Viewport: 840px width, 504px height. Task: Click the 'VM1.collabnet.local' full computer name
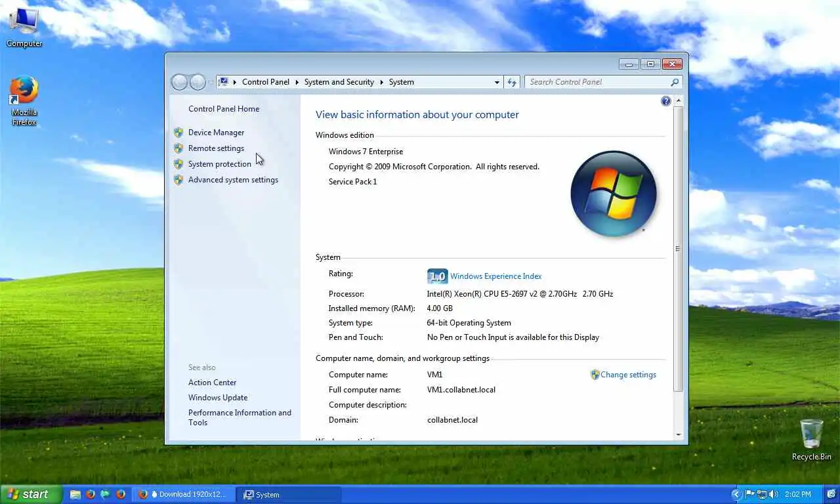(x=461, y=390)
